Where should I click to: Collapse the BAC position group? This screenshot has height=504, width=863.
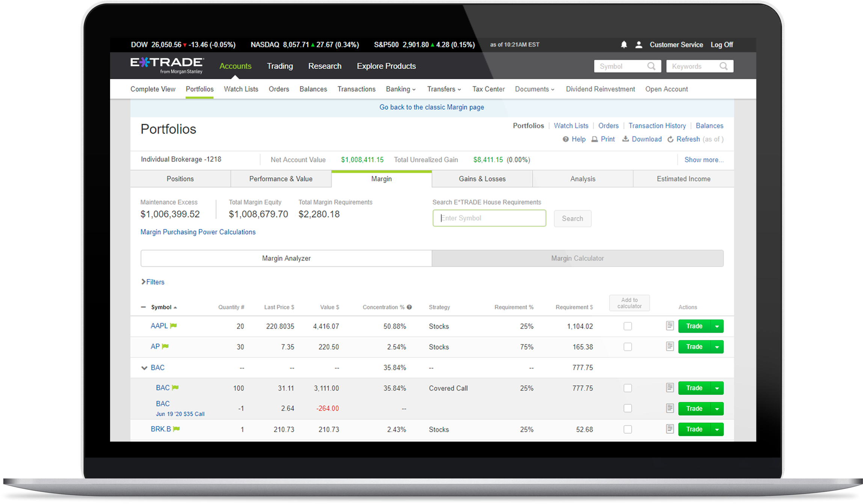[x=144, y=368]
